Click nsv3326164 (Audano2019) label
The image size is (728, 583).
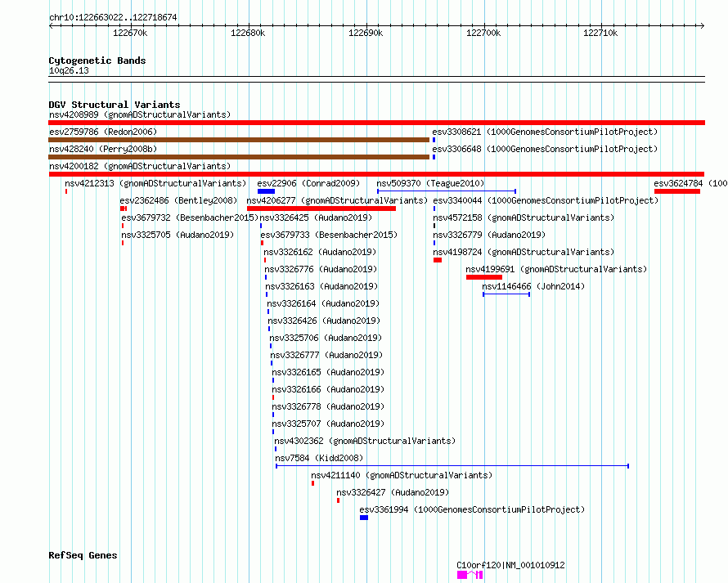point(323,303)
